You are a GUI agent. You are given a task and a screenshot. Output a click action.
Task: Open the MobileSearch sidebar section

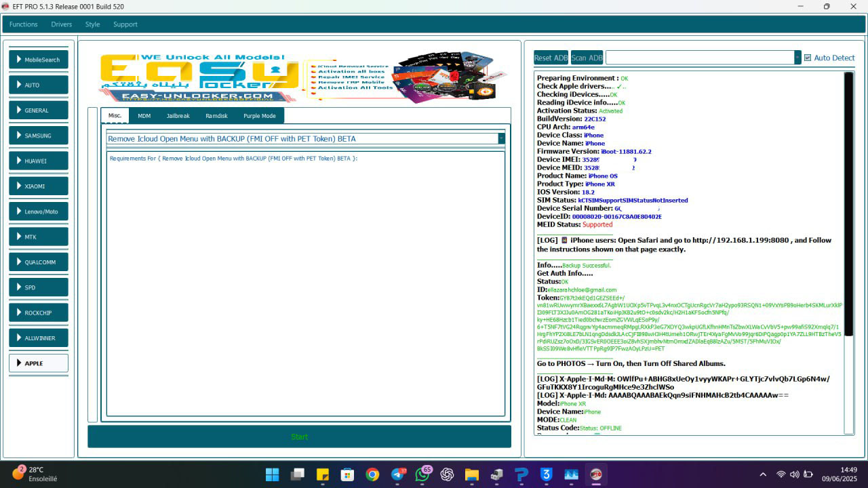[x=39, y=60]
